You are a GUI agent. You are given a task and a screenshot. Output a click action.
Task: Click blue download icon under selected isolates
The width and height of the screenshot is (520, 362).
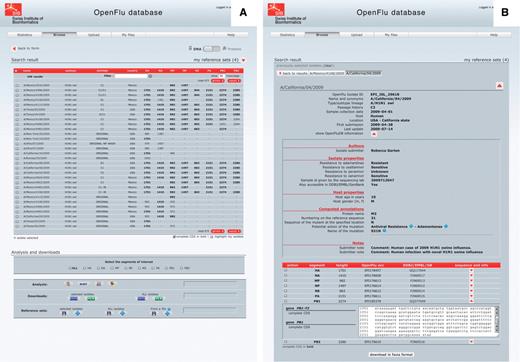[x=74, y=299]
